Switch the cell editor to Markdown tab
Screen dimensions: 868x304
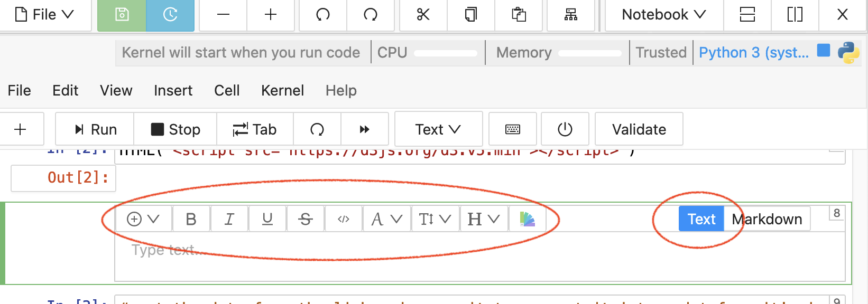(767, 219)
